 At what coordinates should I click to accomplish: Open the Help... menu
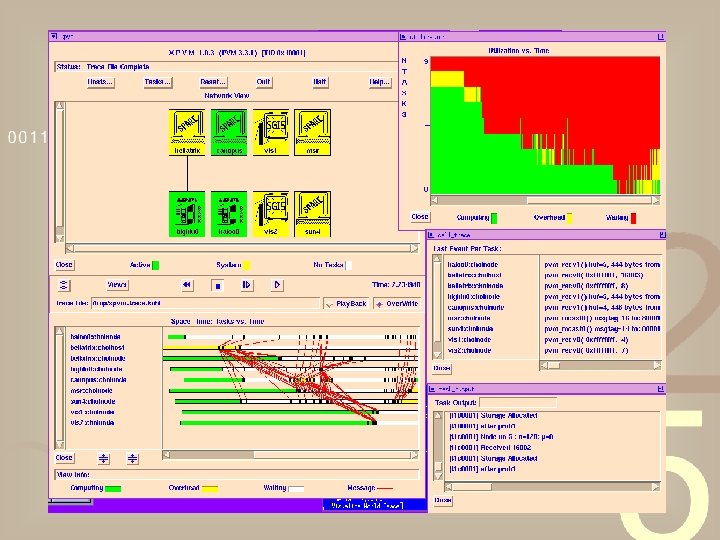pos(379,82)
